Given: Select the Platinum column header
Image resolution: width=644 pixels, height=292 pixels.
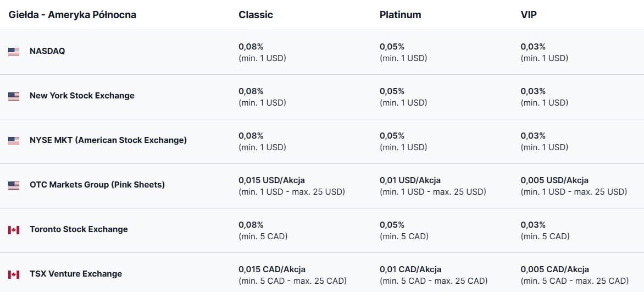Looking at the screenshot, I should pyautogui.click(x=400, y=15).
